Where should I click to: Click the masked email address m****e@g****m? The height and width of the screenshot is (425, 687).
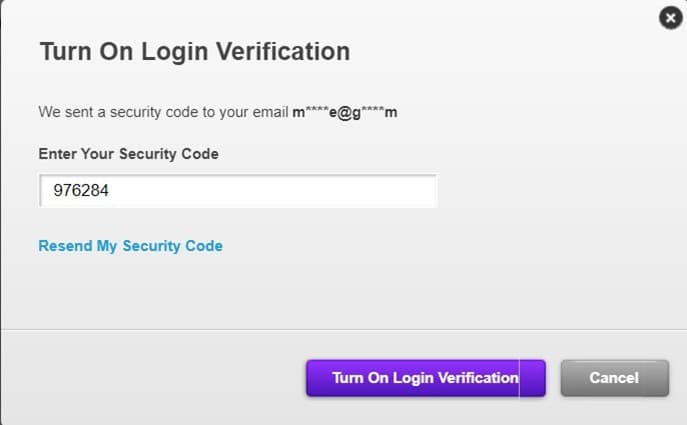[344, 111]
